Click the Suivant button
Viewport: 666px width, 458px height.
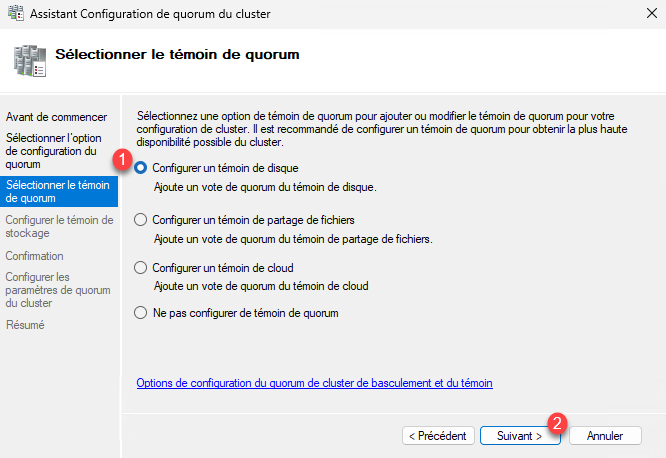[x=520, y=436]
